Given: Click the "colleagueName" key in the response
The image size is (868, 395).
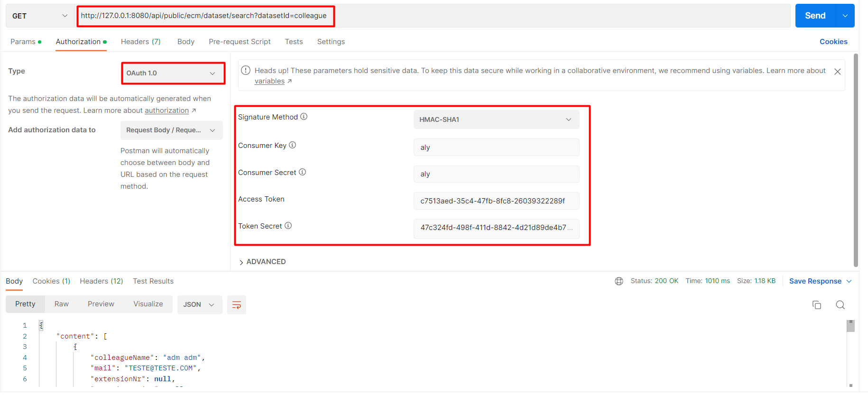Looking at the screenshot, I should click(x=122, y=358).
